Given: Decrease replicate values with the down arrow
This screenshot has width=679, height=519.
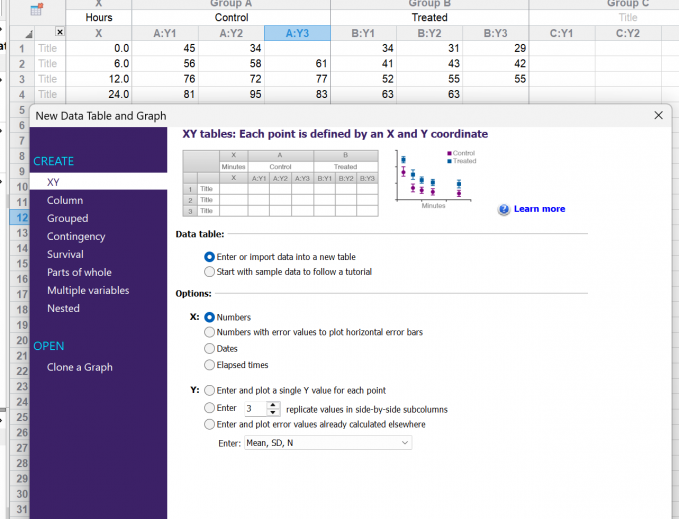Looking at the screenshot, I should pyautogui.click(x=272, y=412).
